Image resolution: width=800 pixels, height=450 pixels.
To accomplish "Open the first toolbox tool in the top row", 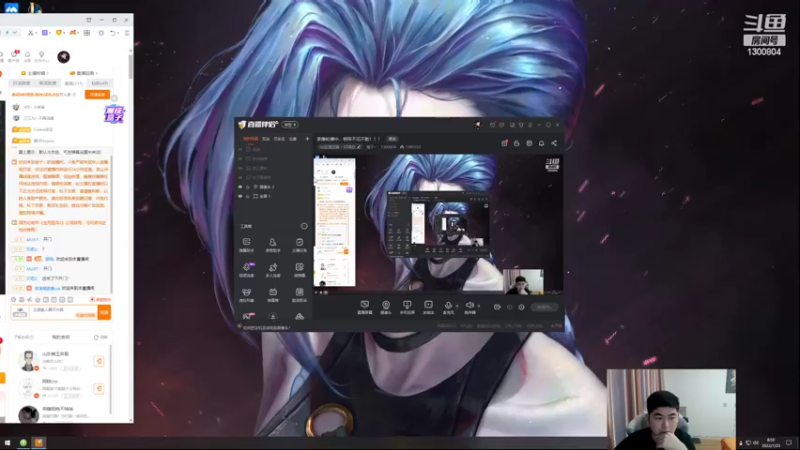I will pyautogui.click(x=246, y=244).
